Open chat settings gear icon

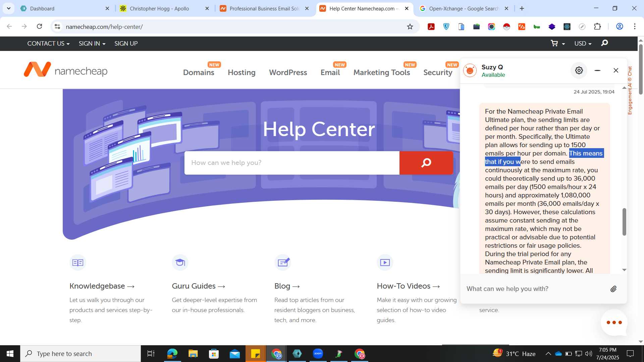coord(579,70)
